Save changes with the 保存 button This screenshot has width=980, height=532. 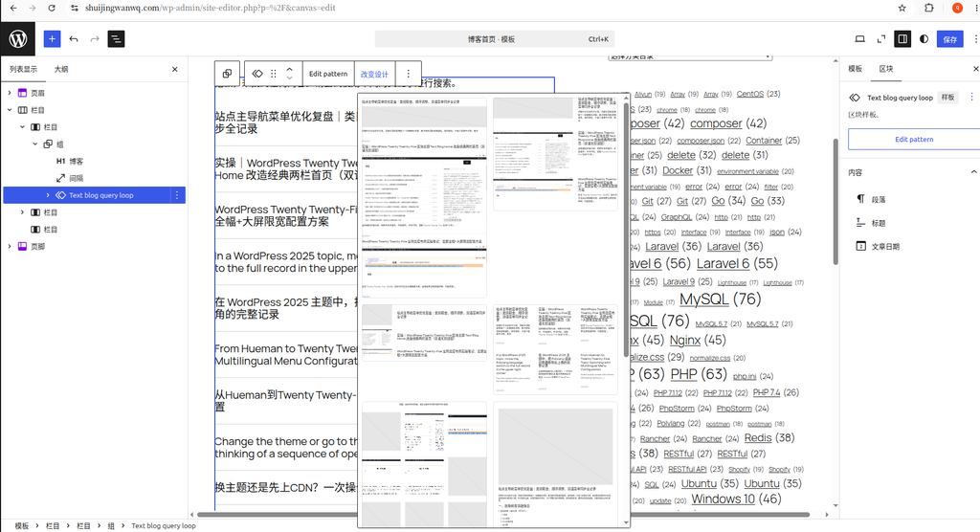950,39
